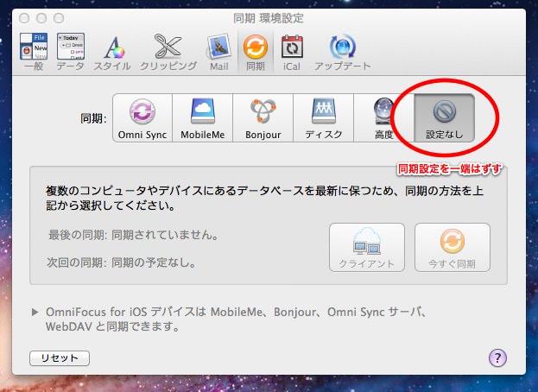Expand the OmniFocus for iOS disclosure triangle
Image resolution: width=538 pixels, height=392 pixels.
coord(35,312)
